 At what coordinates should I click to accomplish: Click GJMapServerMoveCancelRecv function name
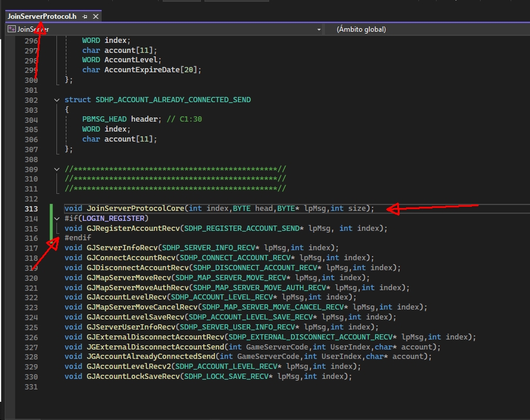142,307
